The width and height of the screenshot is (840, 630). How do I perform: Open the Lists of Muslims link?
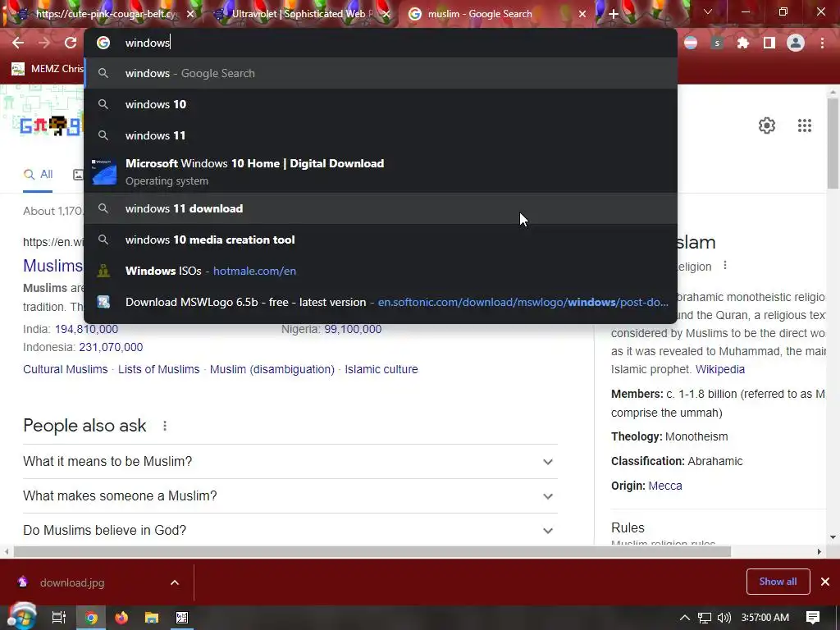[x=158, y=369]
